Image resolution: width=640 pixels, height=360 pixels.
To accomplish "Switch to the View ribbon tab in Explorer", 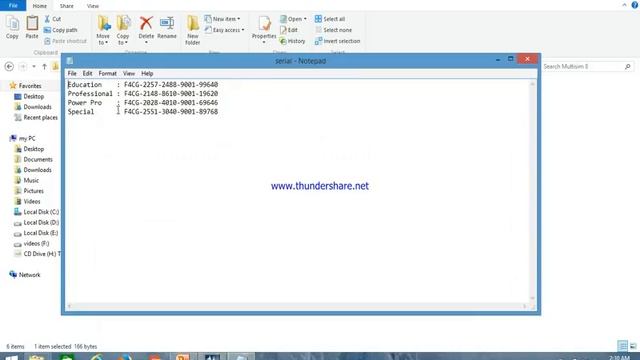I will [93, 6].
